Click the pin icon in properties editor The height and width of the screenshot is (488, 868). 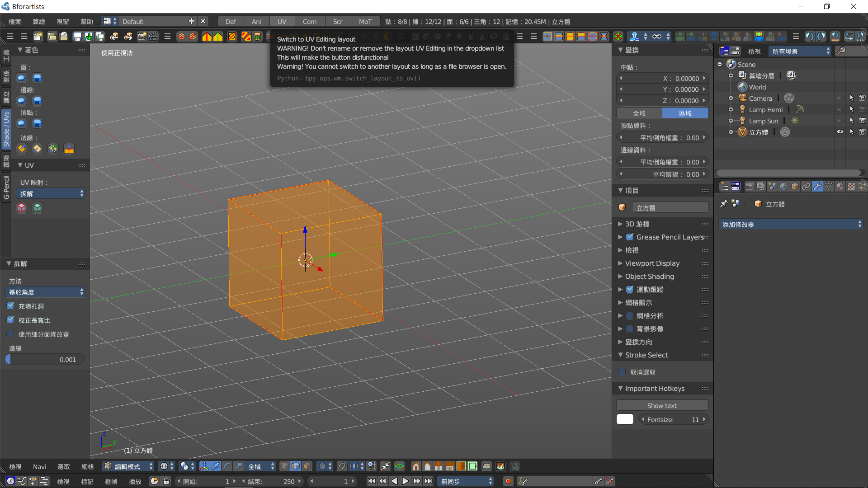[724, 204]
